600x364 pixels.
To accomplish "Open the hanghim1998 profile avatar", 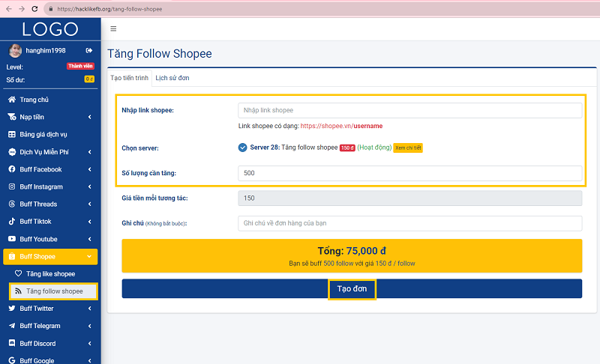I will (15, 51).
